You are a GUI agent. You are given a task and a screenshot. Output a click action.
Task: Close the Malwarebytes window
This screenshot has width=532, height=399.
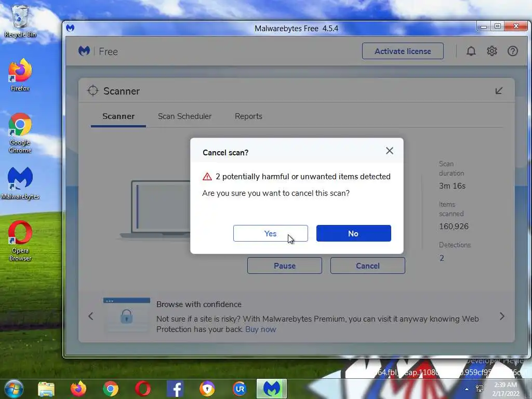pos(516,26)
